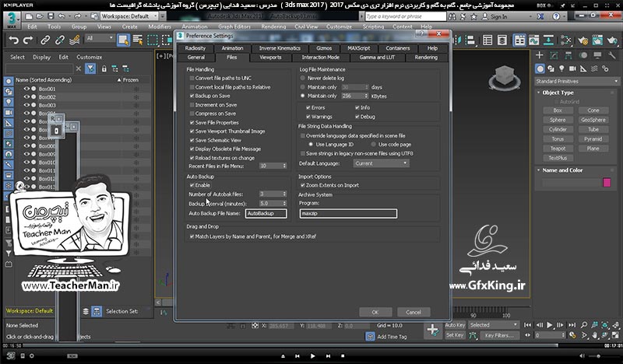Click the Auto Key button
Screen dimensions: 623x364
[455, 325]
